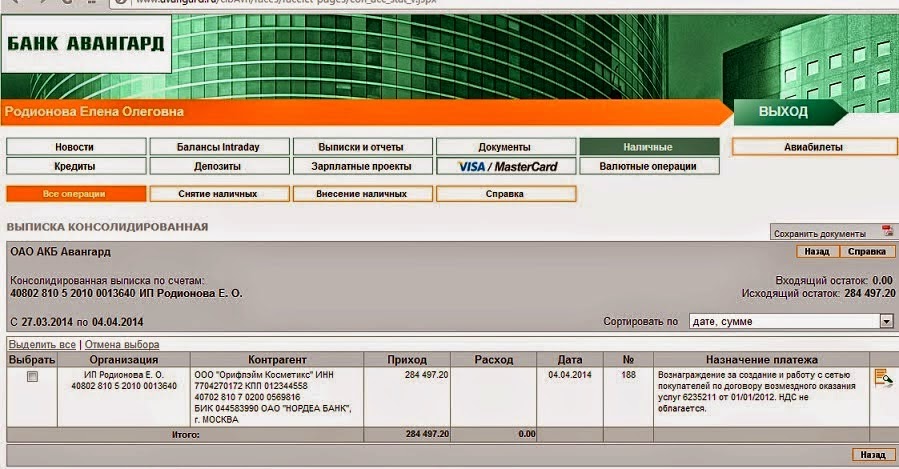This screenshot has height=469, width=899.
Task: Click the Приход column header
Action: (407, 359)
